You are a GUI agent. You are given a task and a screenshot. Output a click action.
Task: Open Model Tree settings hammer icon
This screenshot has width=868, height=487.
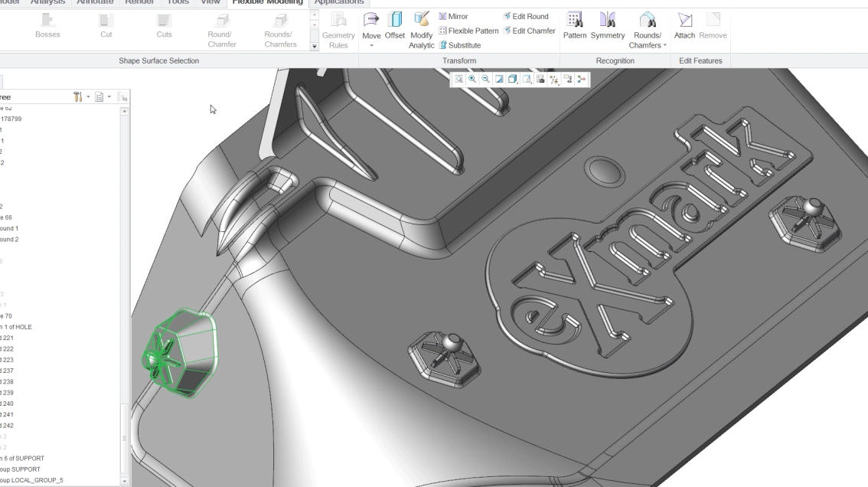77,97
